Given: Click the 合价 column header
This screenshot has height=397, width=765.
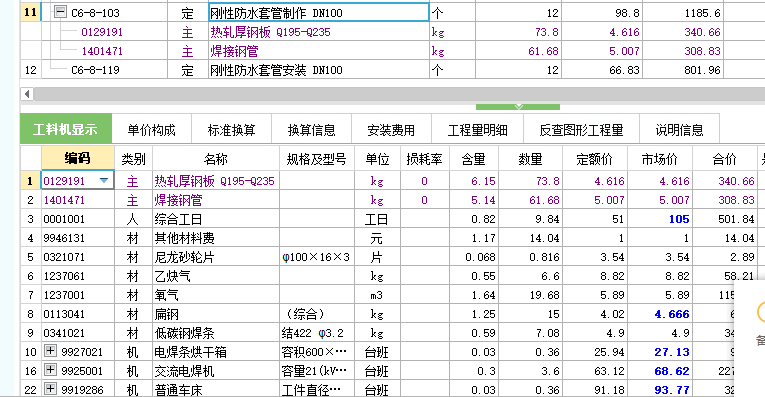Looking at the screenshot, I should click(725, 159).
